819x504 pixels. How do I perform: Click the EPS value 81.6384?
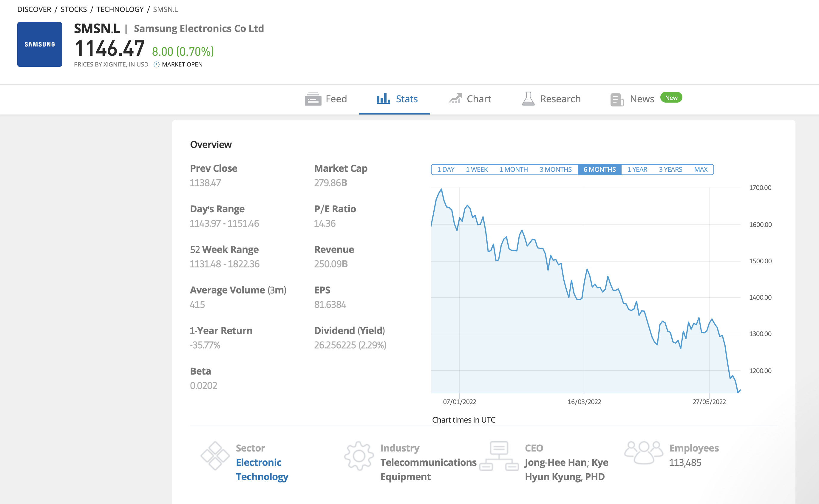click(330, 304)
